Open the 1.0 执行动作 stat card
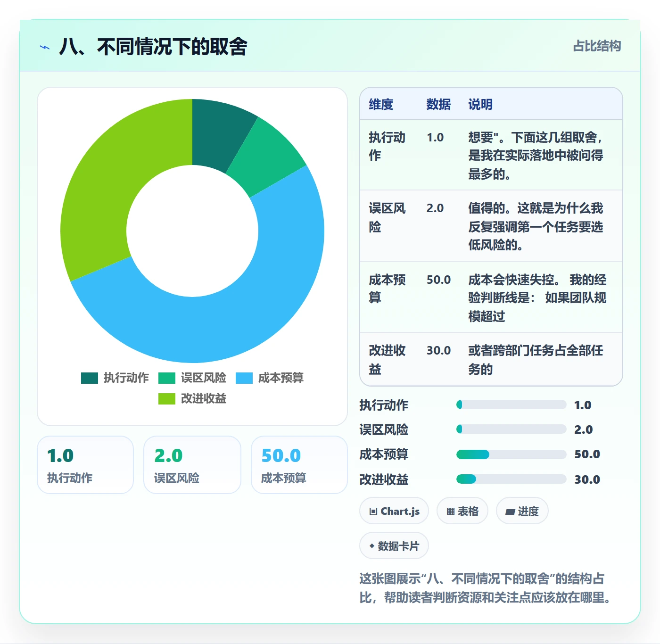Viewport: 660px width, 644px height. [x=85, y=465]
